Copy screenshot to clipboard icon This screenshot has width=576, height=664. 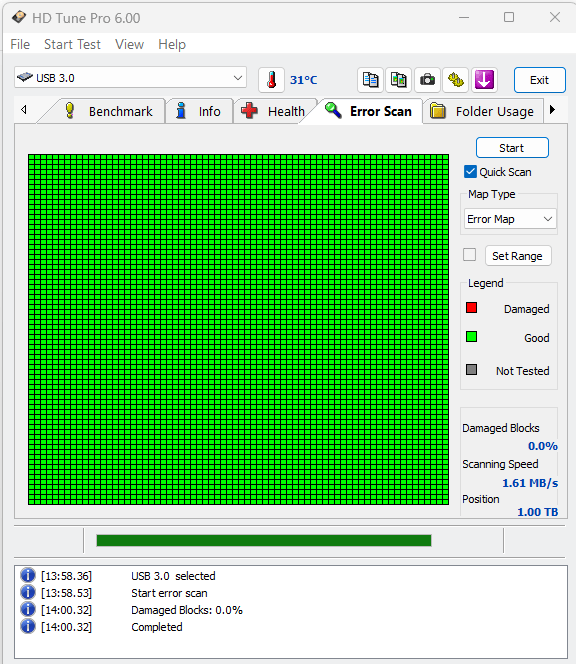point(399,80)
